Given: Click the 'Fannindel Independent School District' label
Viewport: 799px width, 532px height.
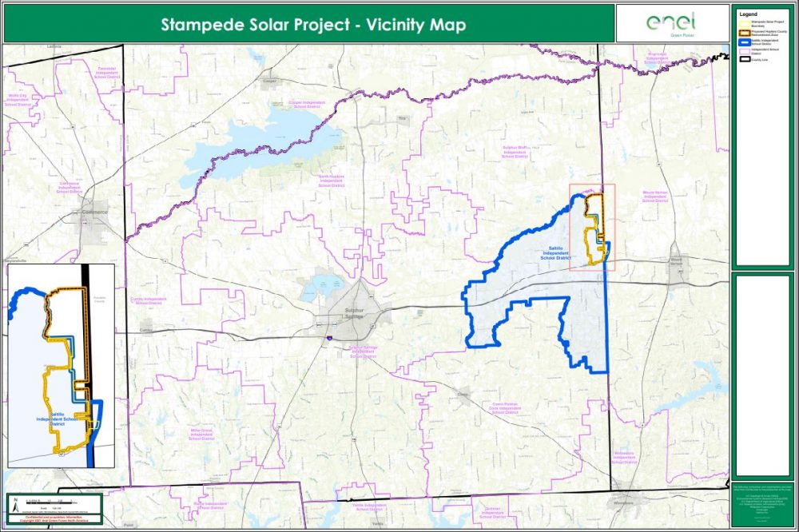Looking at the screenshot, I should click(x=106, y=73).
